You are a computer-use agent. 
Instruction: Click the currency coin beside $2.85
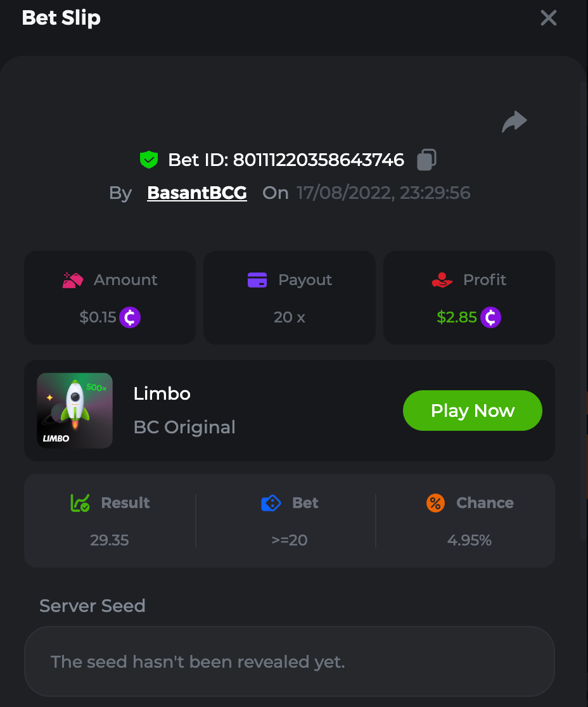pos(490,317)
